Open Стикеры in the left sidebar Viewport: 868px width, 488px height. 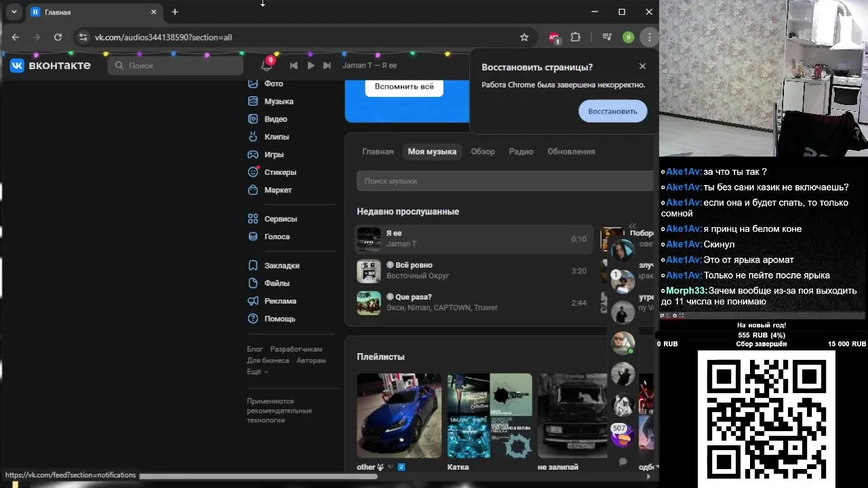(272, 172)
